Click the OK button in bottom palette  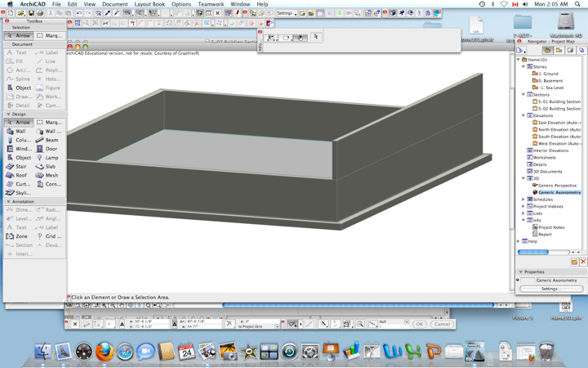coord(420,324)
